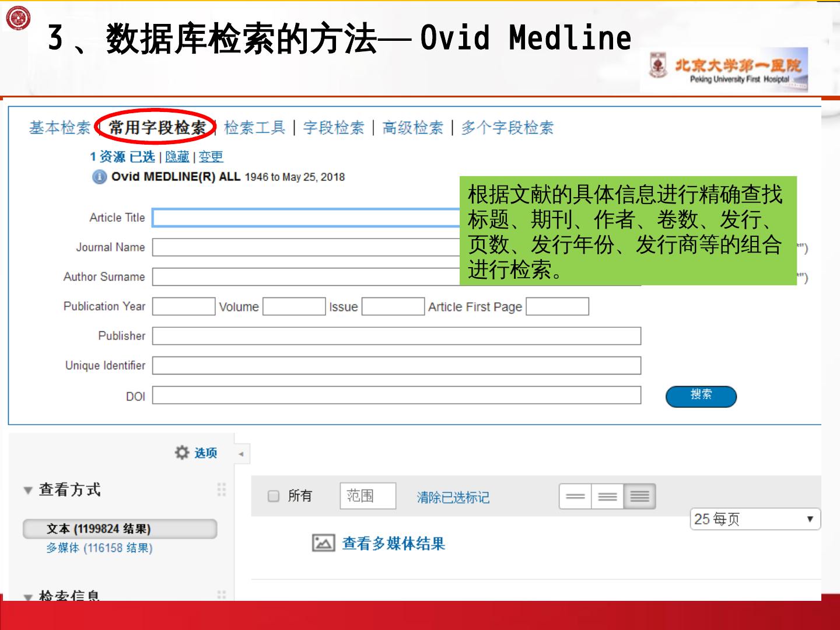
Task: Click the 多媒体 (116158 结果) link
Action: pyautogui.click(x=99, y=548)
